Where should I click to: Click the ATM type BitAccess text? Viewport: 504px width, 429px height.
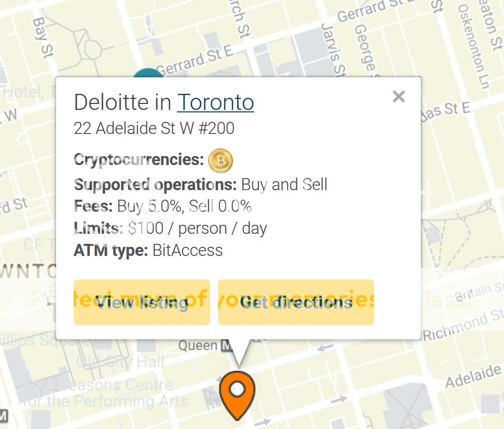point(148,250)
